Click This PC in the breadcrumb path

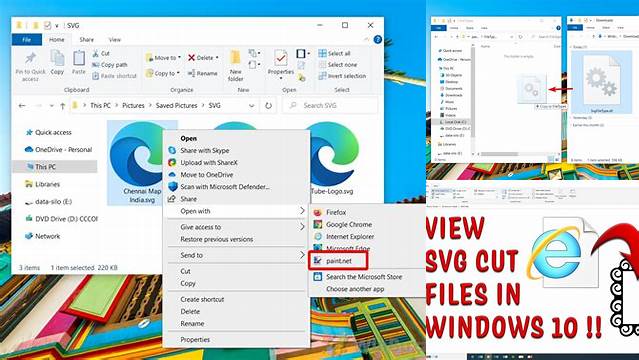click(100, 106)
